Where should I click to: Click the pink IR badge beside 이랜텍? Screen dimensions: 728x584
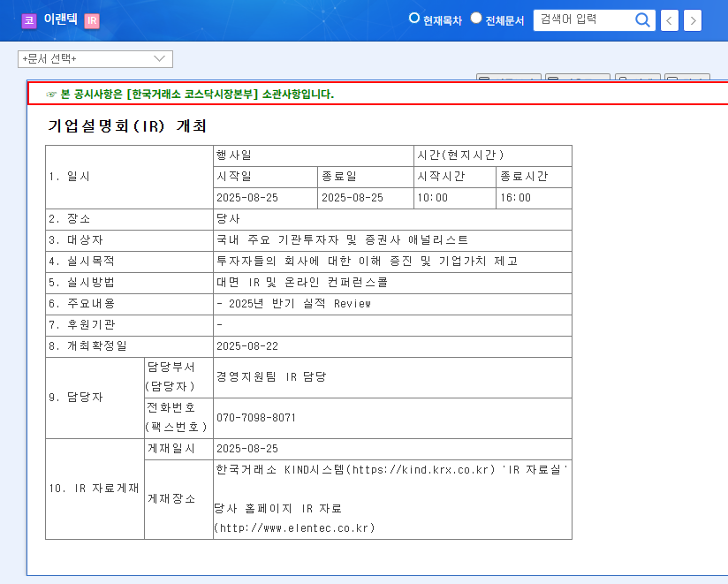[92, 21]
